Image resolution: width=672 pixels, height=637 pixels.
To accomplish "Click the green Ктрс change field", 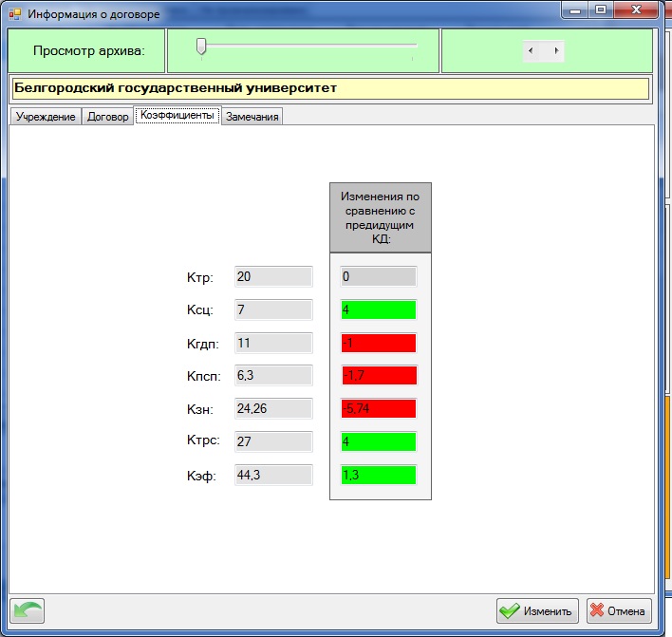I will tap(379, 441).
